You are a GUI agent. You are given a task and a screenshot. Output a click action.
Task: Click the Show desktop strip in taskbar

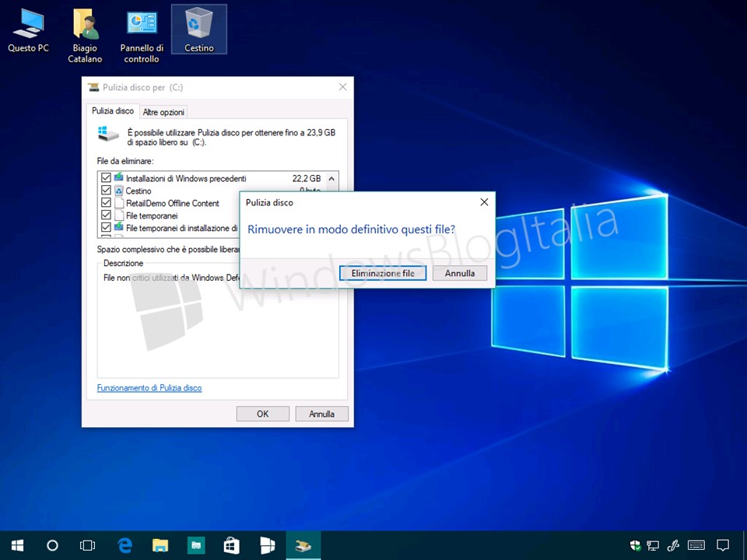pos(745,545)
